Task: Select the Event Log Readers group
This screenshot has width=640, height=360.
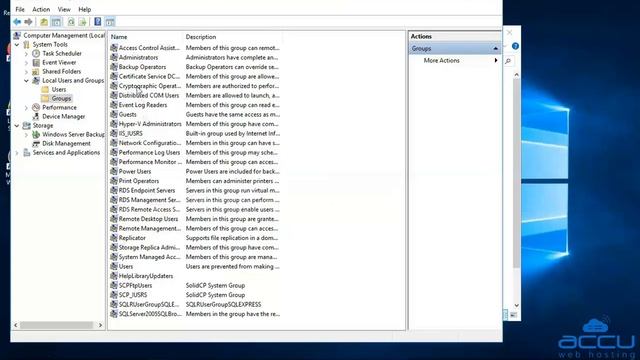Action: click(x=143, y=105)
